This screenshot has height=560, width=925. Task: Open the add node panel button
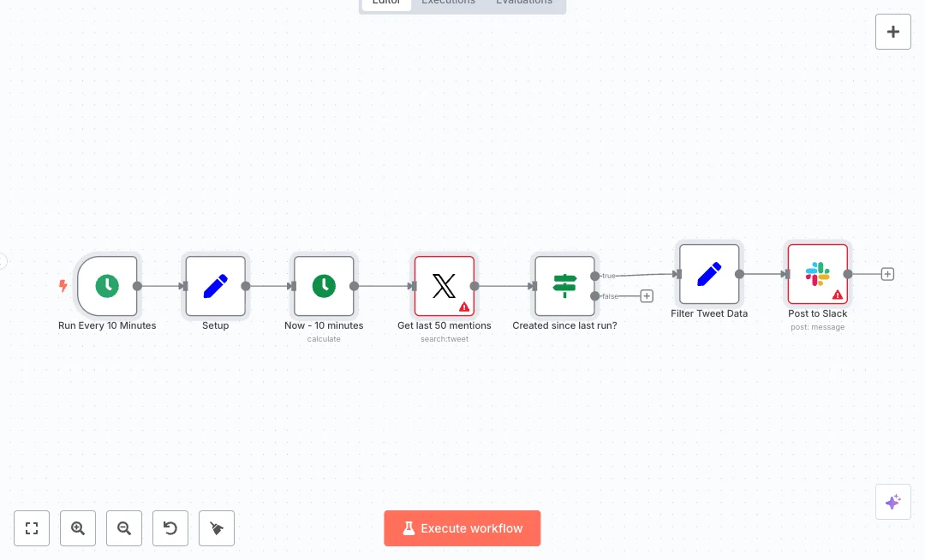[892, 32]
